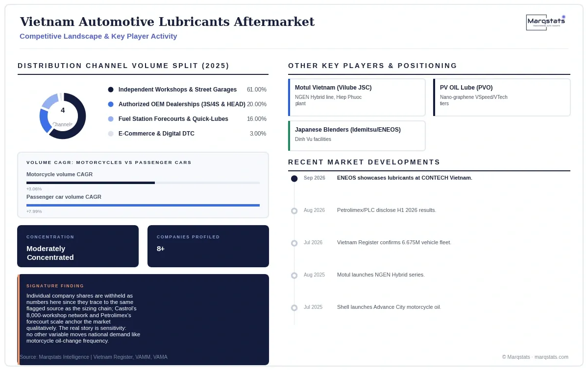Viewport: 588px width, 371px height.
Task: Click 'Shell launches Advance City motorcycle oil.'
Action: pos(389,307)
